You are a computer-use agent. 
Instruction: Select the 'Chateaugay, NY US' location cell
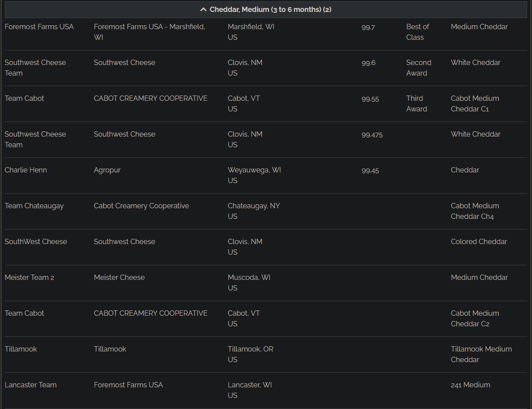[254, 211]
